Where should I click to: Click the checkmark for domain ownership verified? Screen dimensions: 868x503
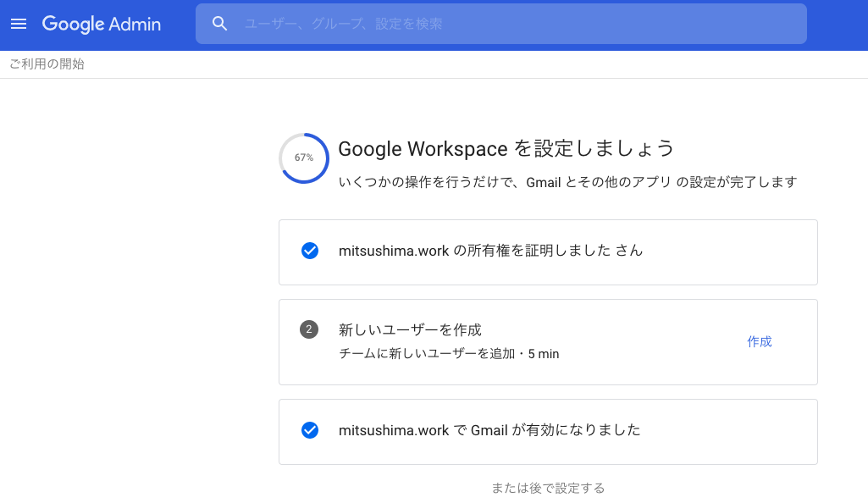click(x=310, y=251)
